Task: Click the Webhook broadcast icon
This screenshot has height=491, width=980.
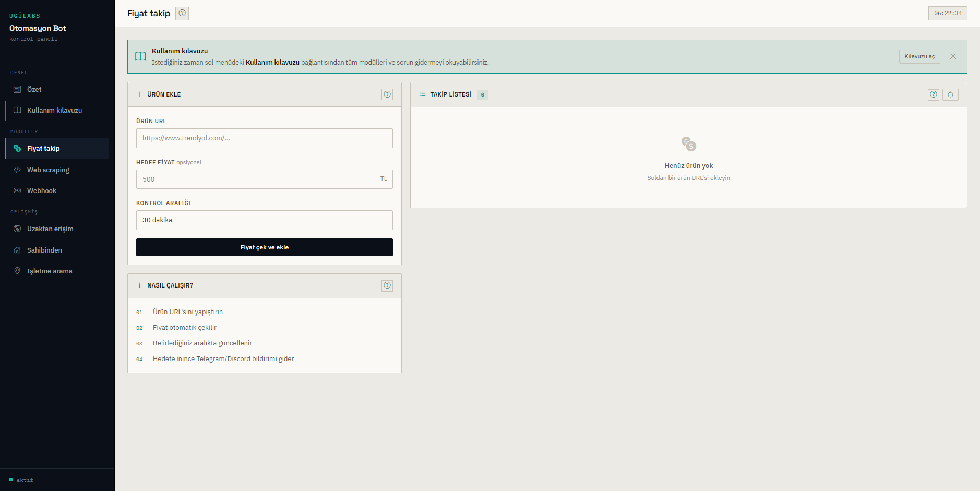Action: coord(17,190)
